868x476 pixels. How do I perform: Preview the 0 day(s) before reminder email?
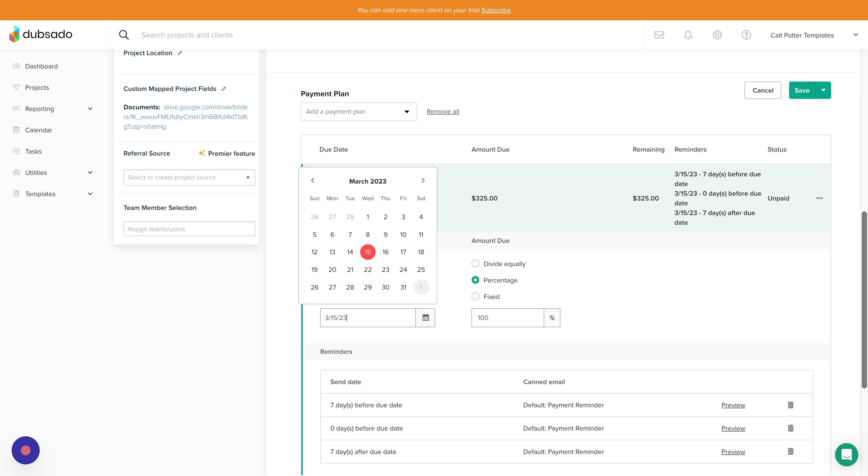click(x=733, y=428)
